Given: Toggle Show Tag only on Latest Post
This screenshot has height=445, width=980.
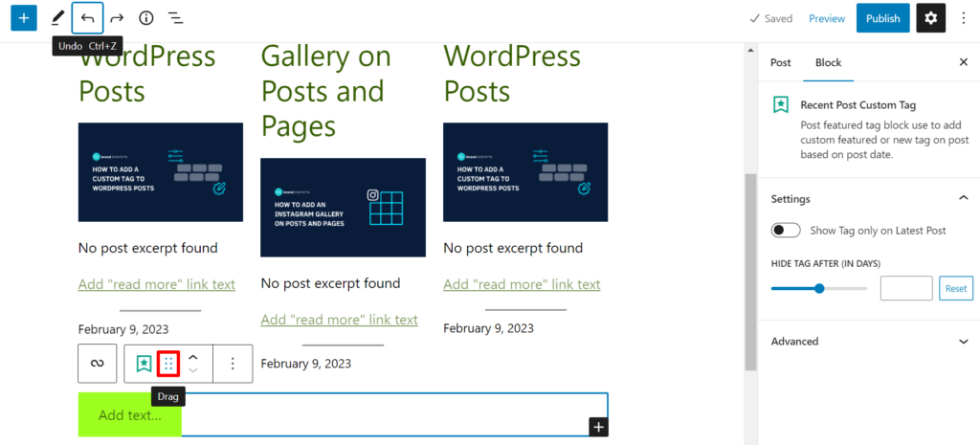Looking at the screenshot, I should pos(786,230).
